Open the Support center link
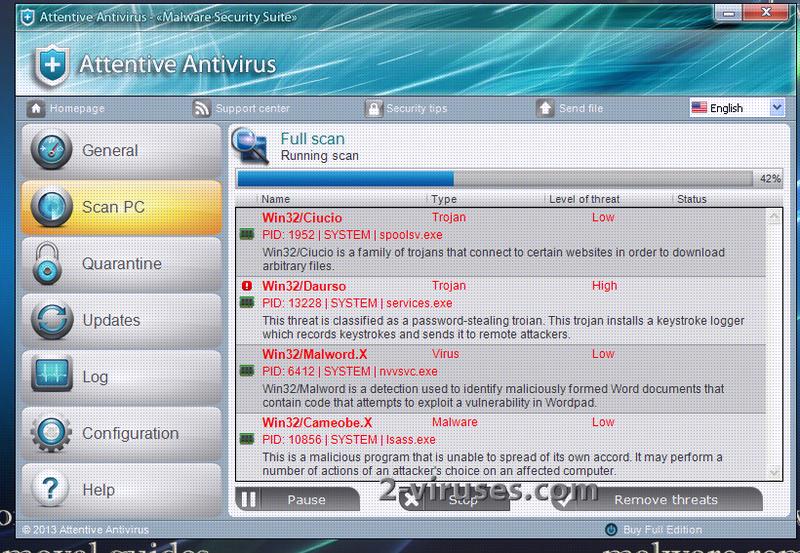The height and width of the screenshot is (553, 800). click(253, 108)
